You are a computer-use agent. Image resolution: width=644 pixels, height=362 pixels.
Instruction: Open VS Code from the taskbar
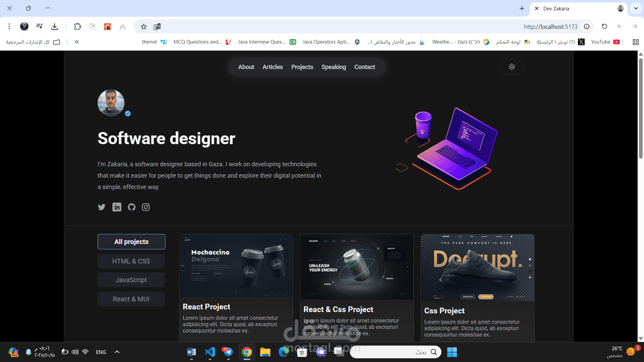pyautogui.click(x=210, y=352)
